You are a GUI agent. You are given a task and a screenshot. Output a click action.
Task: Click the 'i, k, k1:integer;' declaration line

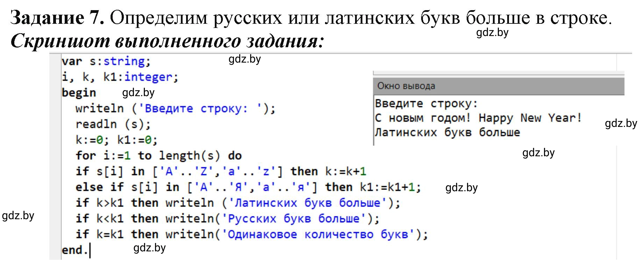pos(120,77)
